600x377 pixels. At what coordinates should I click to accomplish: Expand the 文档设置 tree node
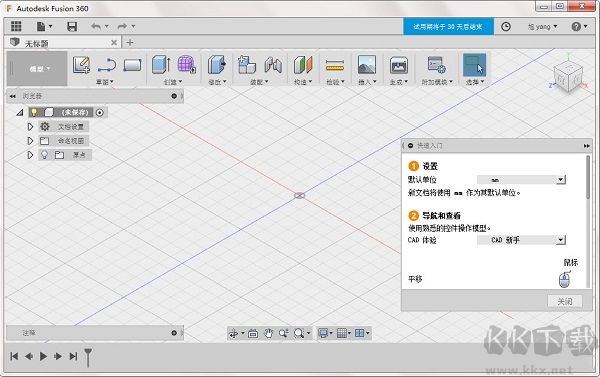click(30, 126)
